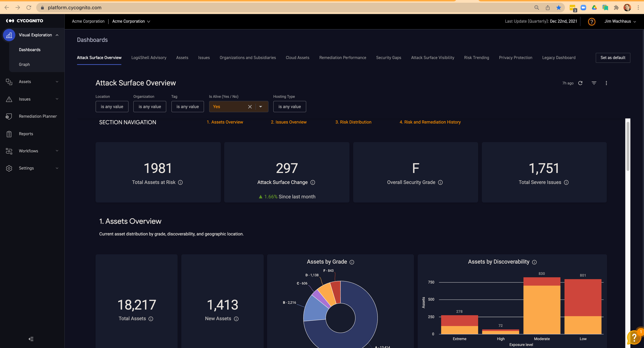Click the Moderate exposure bar in chart
Viewport: 644px width, 348px height.
pos(542,306)
